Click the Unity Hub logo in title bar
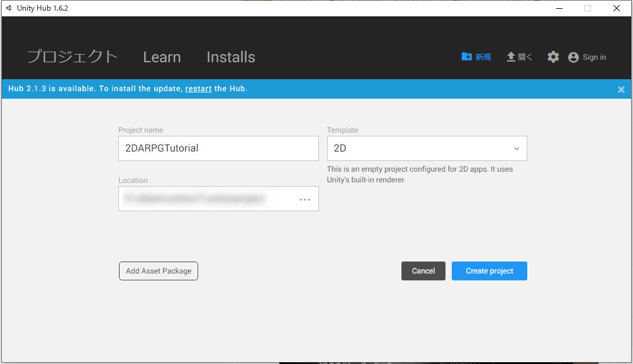This screenshot has height=364, width=633. pos(9,8)
